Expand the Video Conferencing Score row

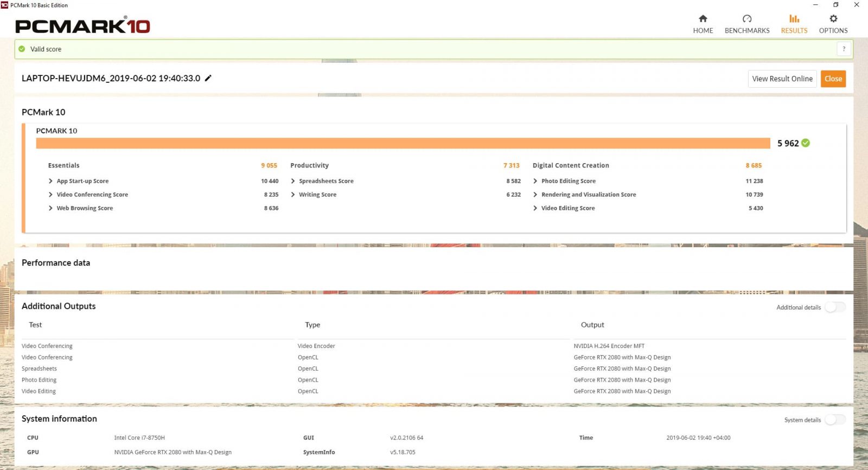coord(50,195)
